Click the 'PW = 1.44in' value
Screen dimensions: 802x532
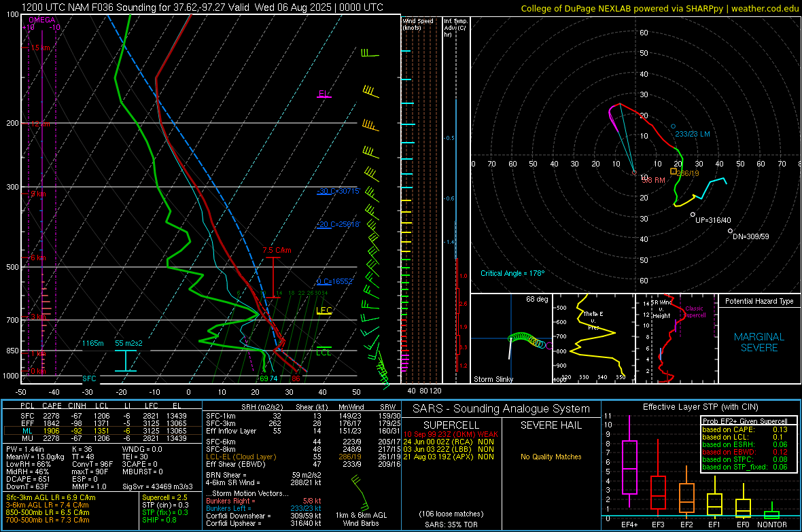click(x=24, y=449)
